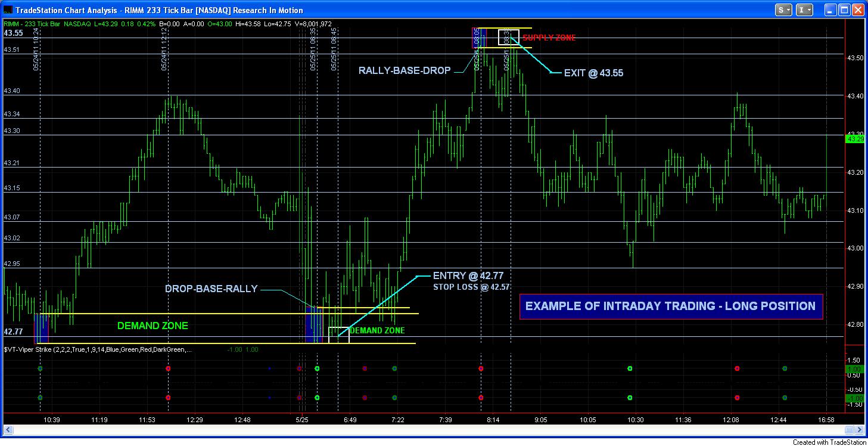Click the SUPPLY ZONE red text label
The image size is (868, 446).
(x=549, y=38)
